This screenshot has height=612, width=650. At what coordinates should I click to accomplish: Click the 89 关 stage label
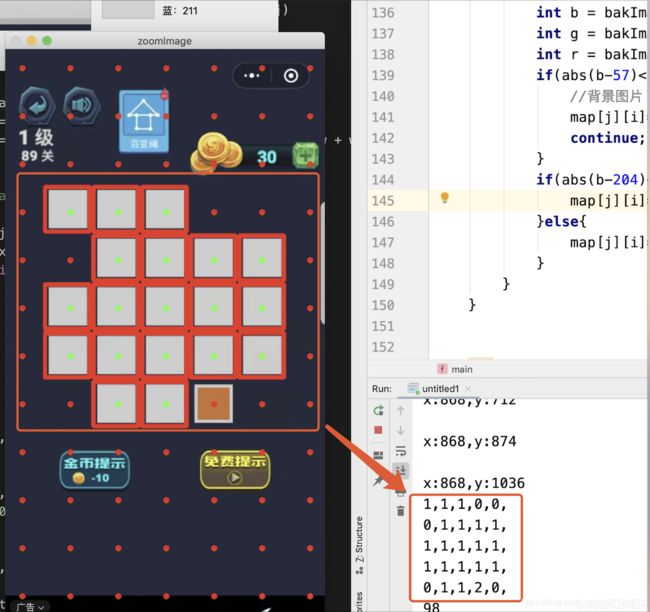37,156
